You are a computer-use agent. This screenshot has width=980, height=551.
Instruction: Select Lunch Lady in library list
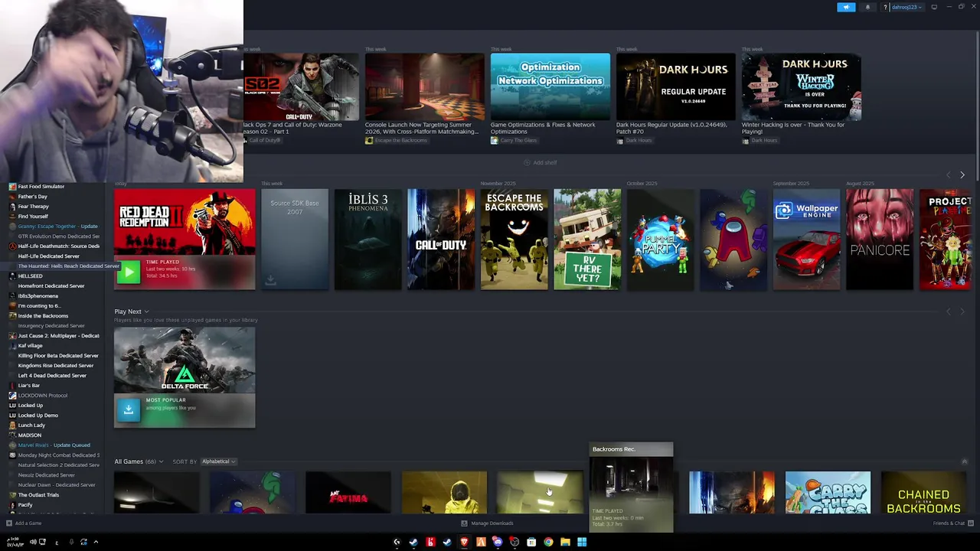click(31, 425)
